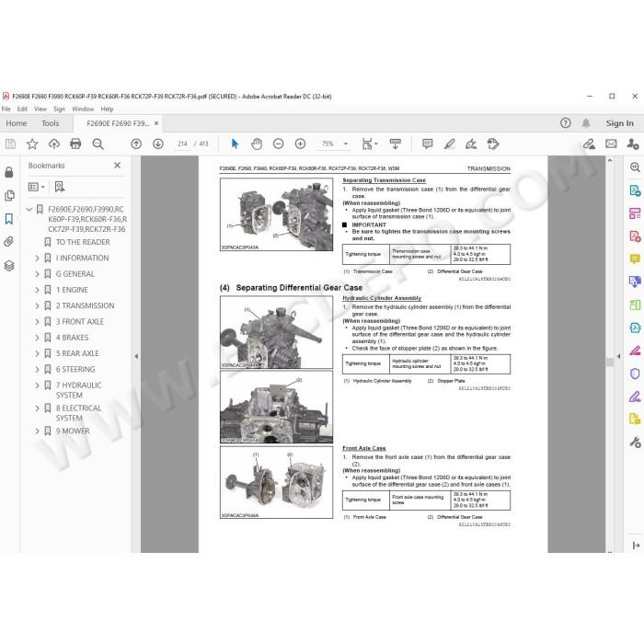Toggle the Page Thumbnails panel
Viewport: 644px width, 644px height.
[x=9, y=195]
